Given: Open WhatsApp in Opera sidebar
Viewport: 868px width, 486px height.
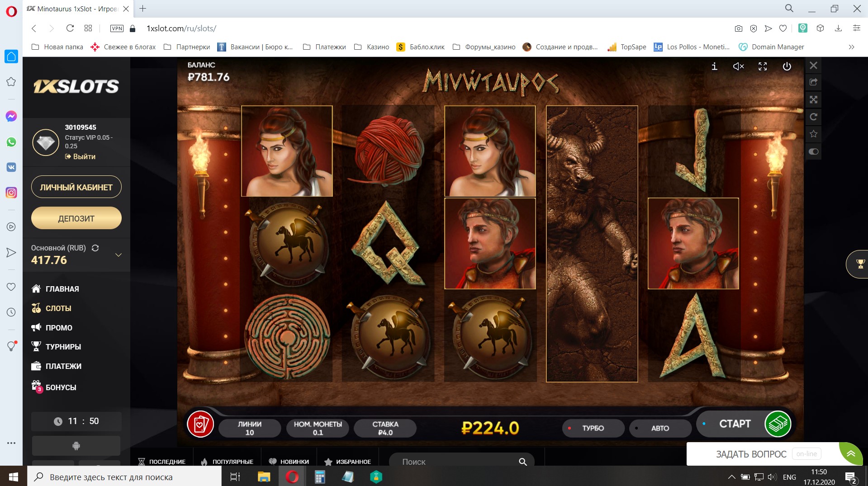Looking at the screenshot, I should pyautogui.click(x=11, y=142).
